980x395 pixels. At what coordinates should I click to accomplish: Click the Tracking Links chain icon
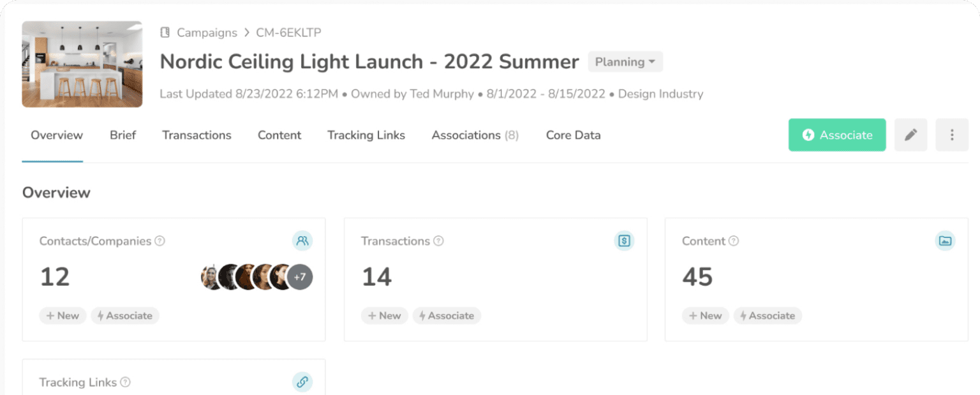(302, 382)
